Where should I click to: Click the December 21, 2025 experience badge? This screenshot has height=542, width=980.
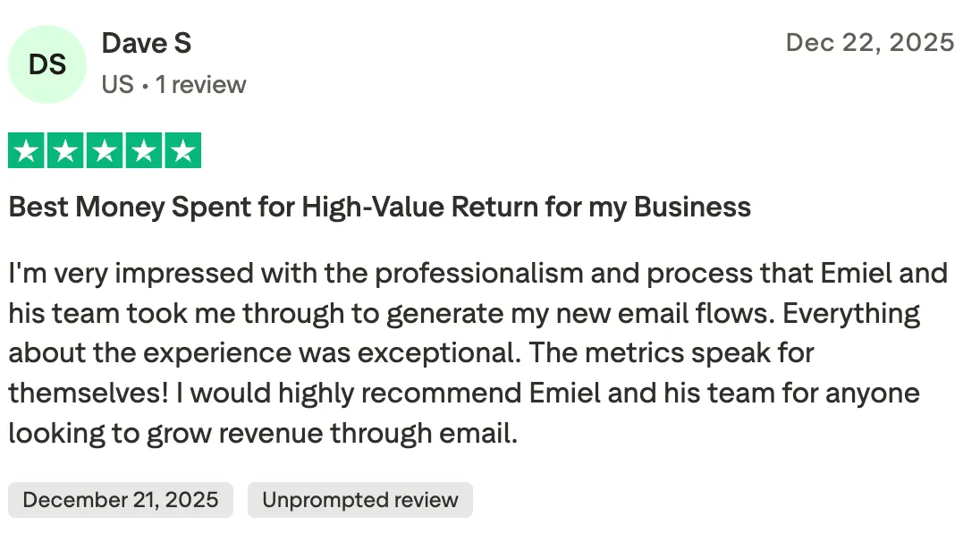pyautogui.click(x=121, y=500)
